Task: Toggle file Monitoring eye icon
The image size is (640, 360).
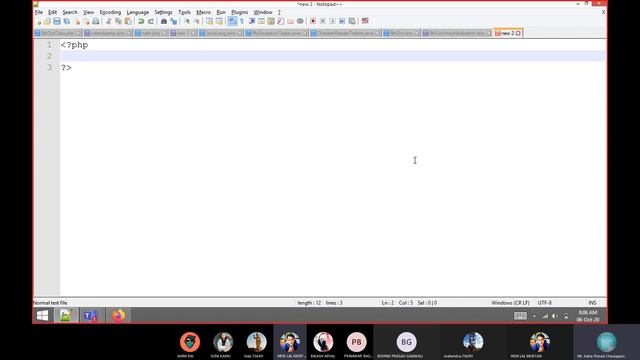Action: point(300,21)
